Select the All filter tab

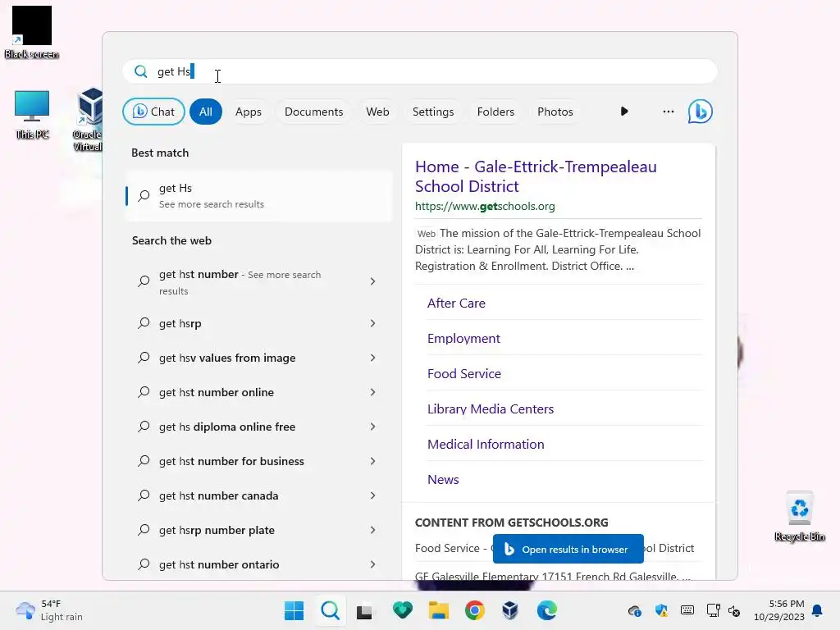pos(206,112)
